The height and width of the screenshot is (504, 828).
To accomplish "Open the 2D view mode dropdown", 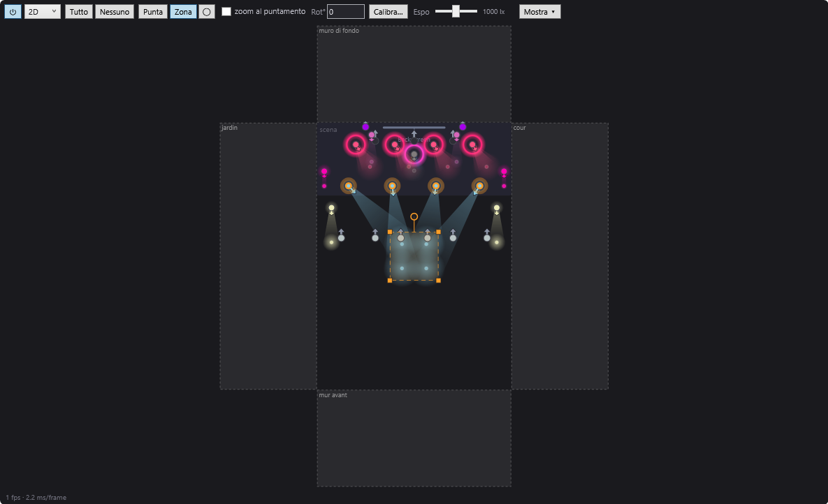I will [x=42, y=12].
